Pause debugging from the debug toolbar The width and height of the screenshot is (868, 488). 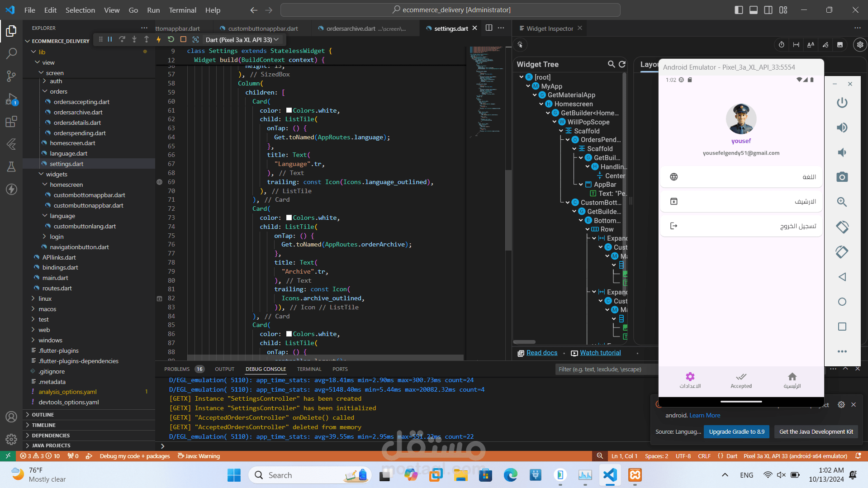pyautogui.click(x=110, y=40)
